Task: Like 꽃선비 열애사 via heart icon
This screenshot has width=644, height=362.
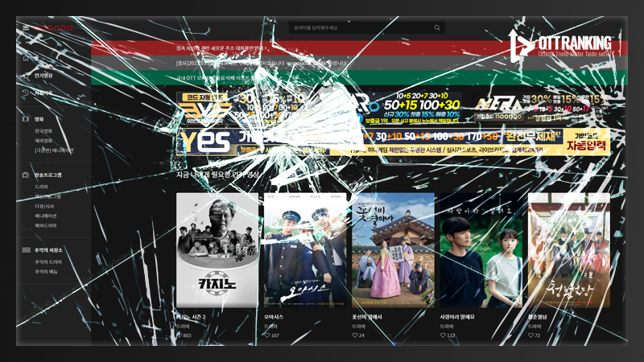Action: click(x=355, y=335)
